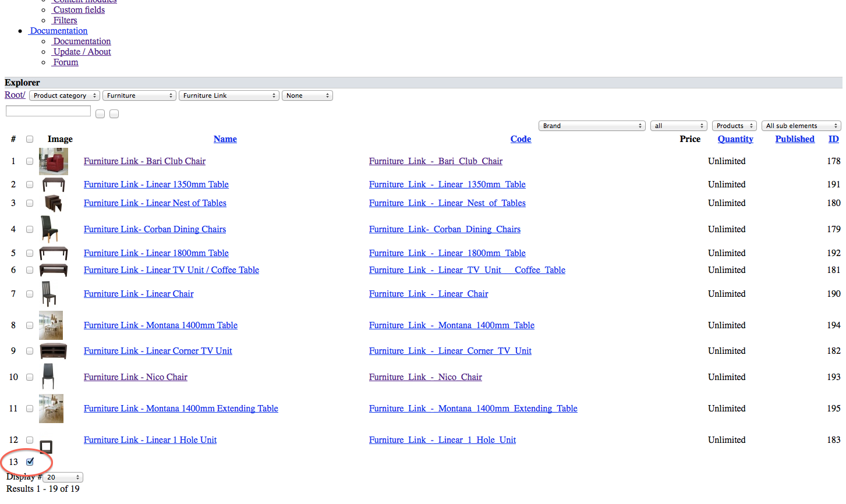The height and width of the screenshot is (504, 846).
Task: Go to the Update / About menu link
Action: (x=82, y=52)
